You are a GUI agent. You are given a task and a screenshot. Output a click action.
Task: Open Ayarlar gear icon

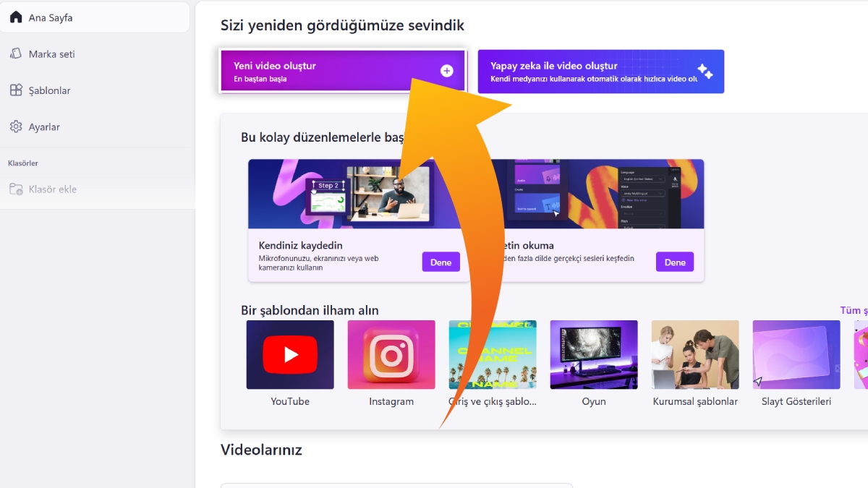coord(16,127)
